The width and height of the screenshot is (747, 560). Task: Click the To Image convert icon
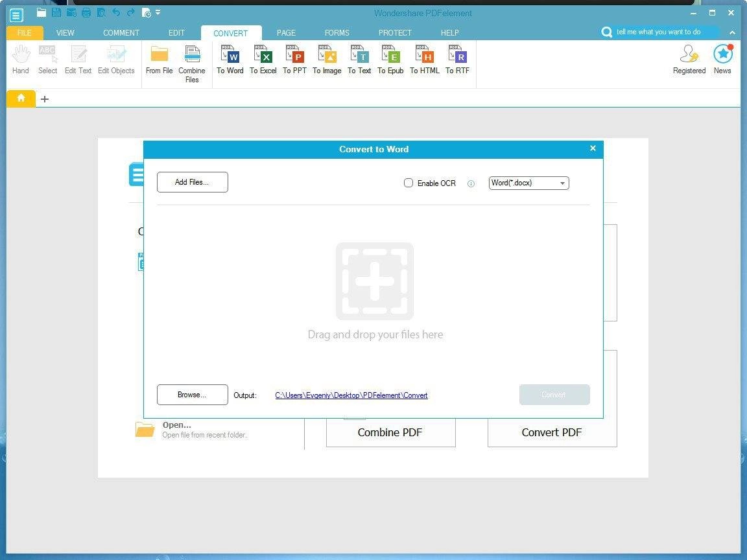pos(327,60)
